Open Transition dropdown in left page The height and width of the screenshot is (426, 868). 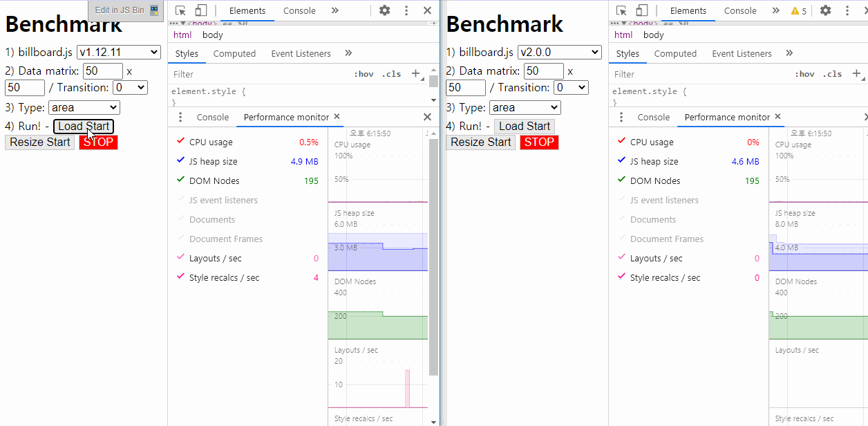[130, 87]
